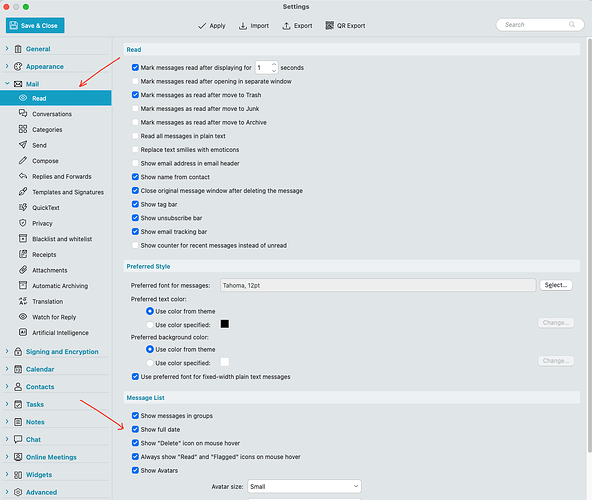
Task: Uncheck Show full date
Action: pos(135,429)
